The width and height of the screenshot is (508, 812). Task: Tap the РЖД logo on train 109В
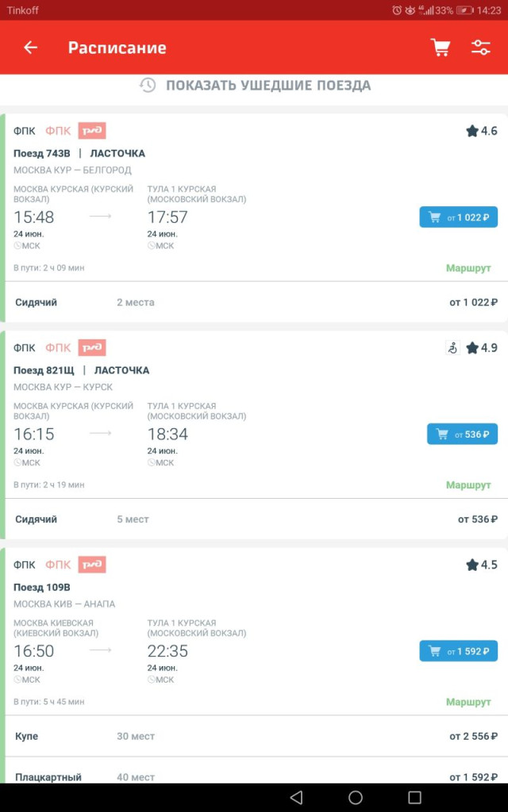tap(92, 565)
